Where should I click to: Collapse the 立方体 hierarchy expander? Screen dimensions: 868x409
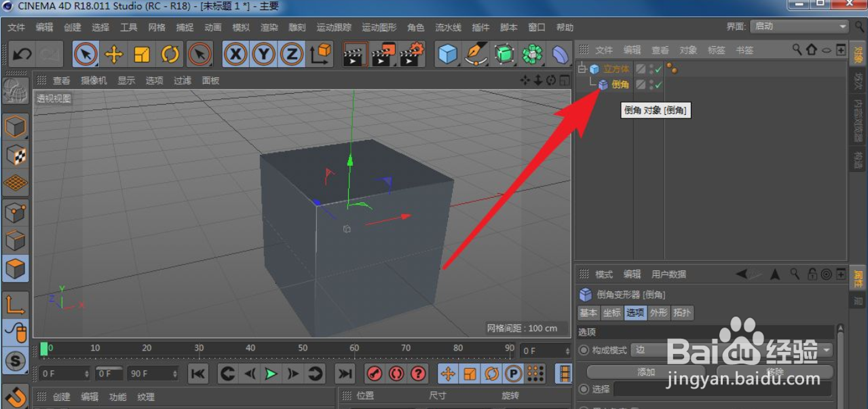pos(581,69)
